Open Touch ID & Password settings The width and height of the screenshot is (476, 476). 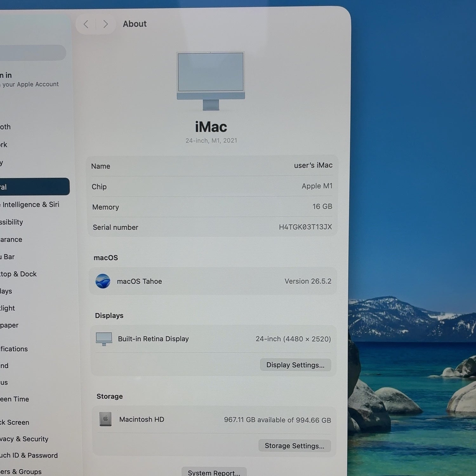[x=29, y=455]
